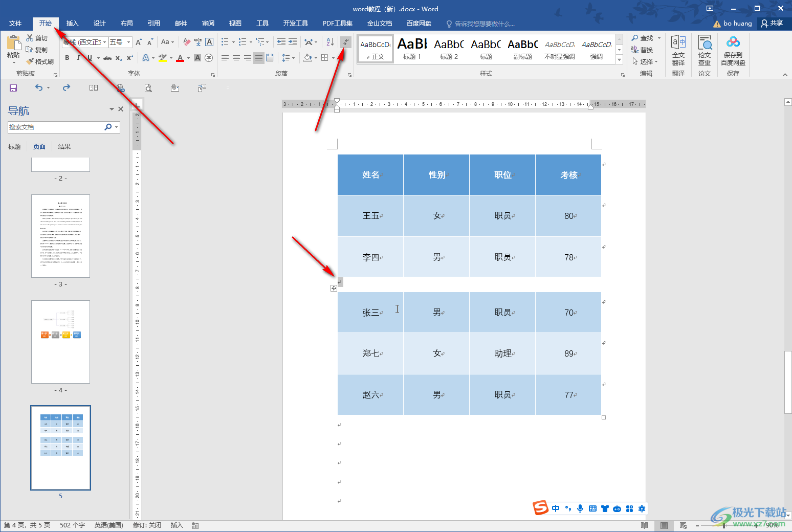The image size is (792, 532).
Task: Toggle justify alignment
Action: [x=259, y=58]
